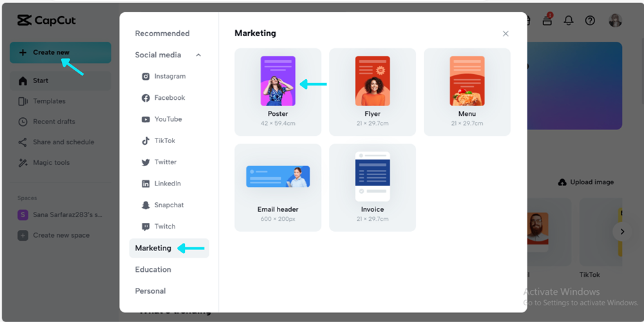
Task: Collapse the Social media section
Action: click(198, 55)
